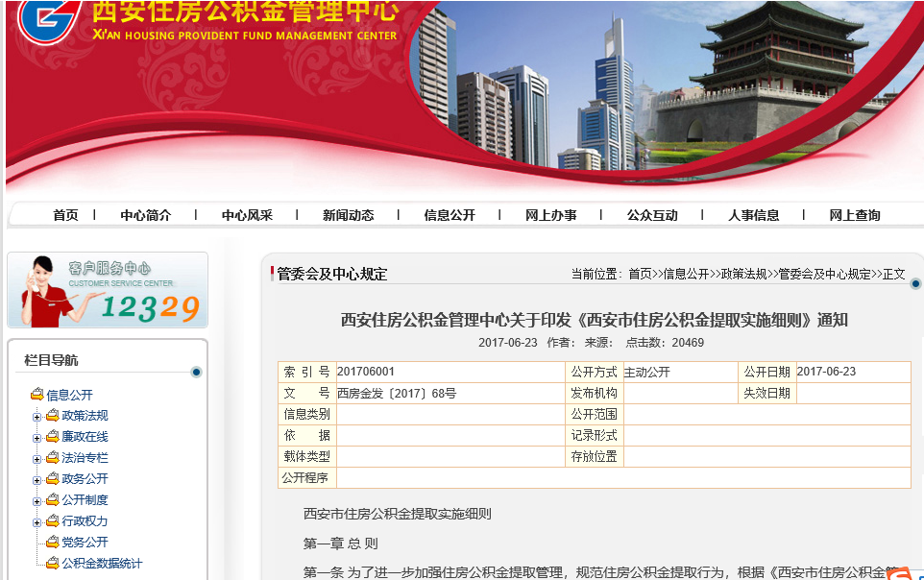This screenshot has height=580, width=924.
Task: Click the folder icon next to 党务公开
Action: coord(52,543)
